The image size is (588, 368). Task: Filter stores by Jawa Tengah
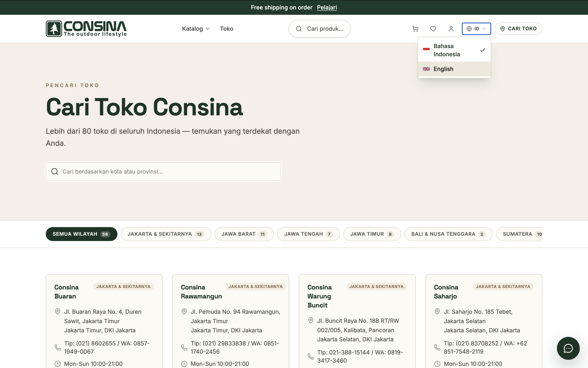point(308,234)
